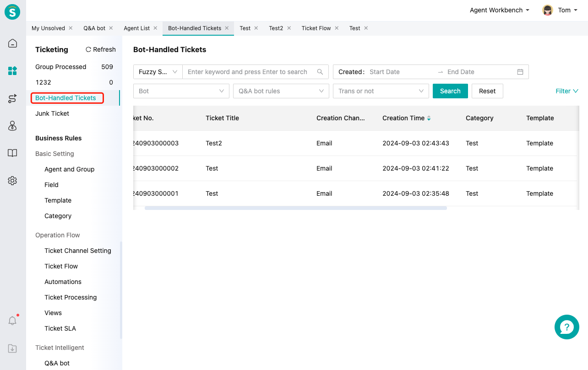Click the Ticket Title column header
This screenshot has width=588, height=370.
[x=222, y=118]
